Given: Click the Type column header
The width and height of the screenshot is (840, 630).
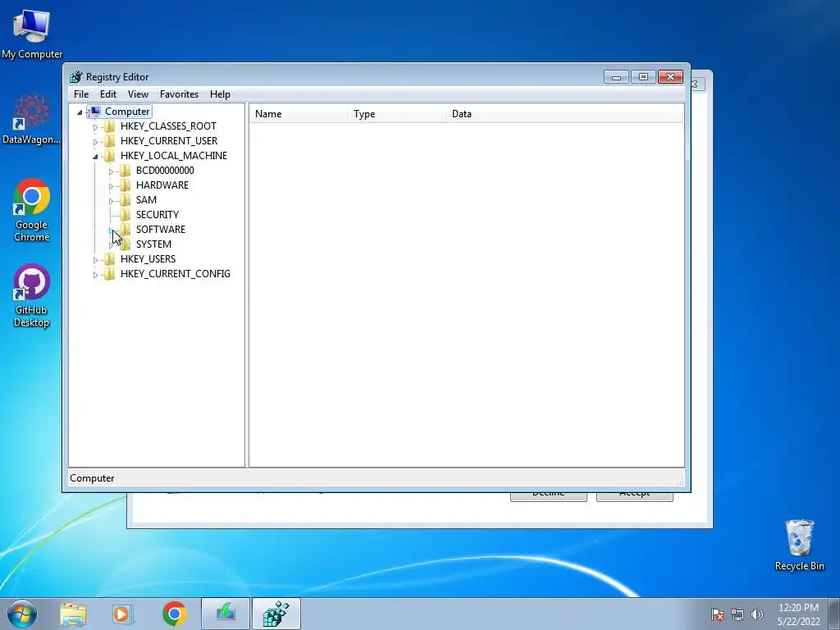Looking at the screenshot, I should point(397,114).
